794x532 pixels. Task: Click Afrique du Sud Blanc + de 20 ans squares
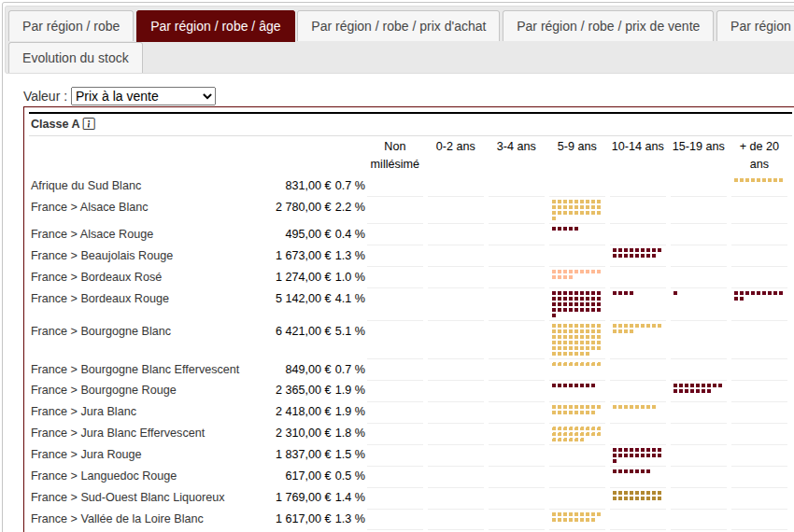[758, 180]
